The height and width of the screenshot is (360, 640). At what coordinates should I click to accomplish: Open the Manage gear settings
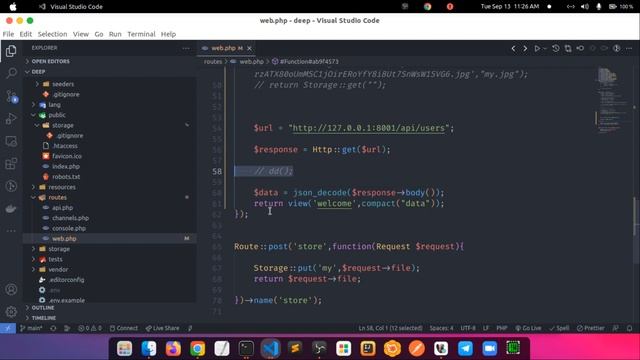click(11, 312)
